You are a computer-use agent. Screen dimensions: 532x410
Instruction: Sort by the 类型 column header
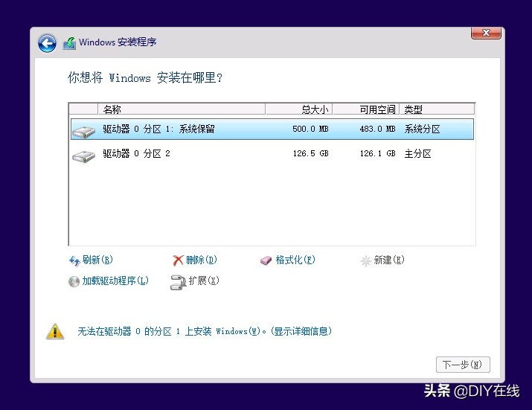click(437, 109)
